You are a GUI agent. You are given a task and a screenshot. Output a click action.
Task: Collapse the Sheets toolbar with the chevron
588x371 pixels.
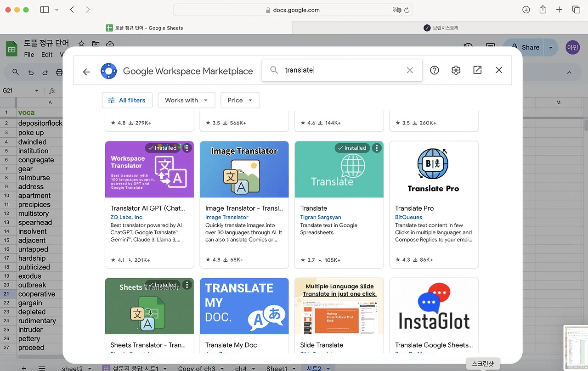tap(569, 72)
